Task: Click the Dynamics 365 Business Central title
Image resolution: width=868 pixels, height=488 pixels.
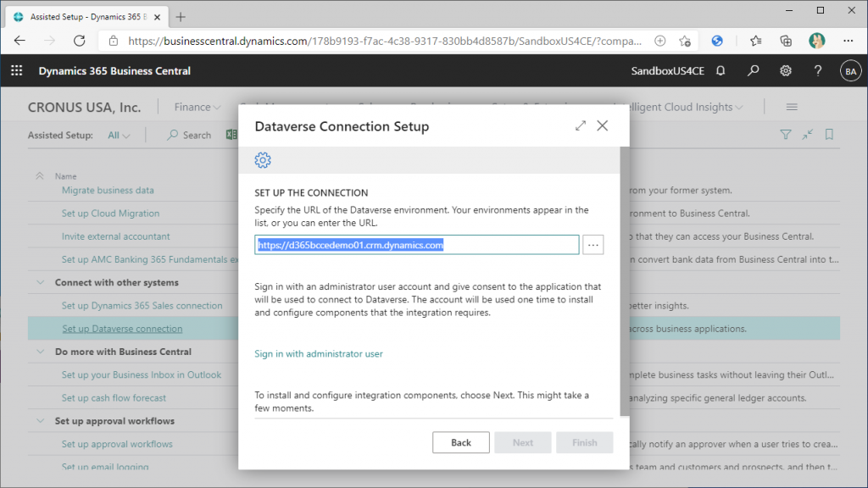Action: point(114,71)
